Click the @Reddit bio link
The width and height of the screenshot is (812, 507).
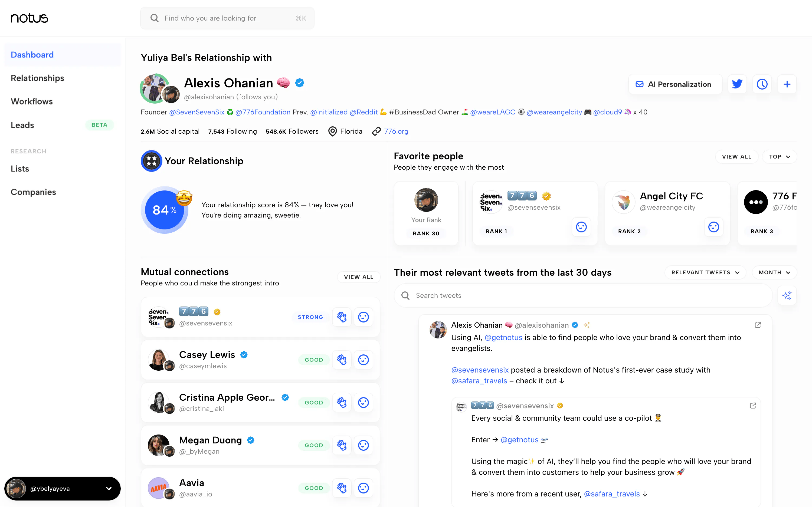[x=363, y=112]
